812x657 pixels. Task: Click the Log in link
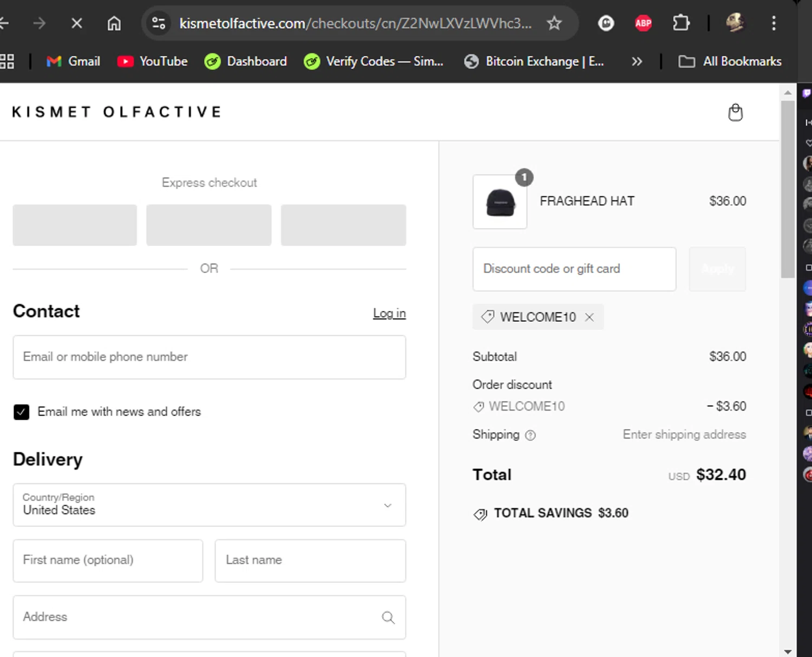tap(389, 313)
